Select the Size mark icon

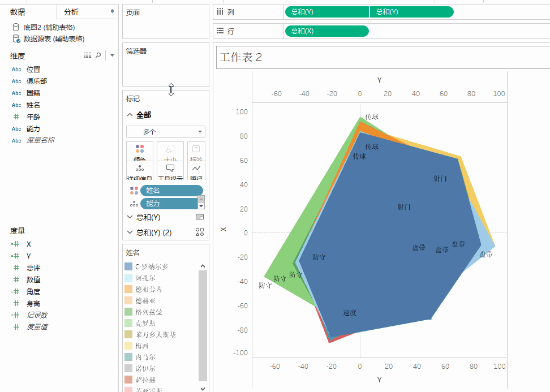(x=169, y=150)
